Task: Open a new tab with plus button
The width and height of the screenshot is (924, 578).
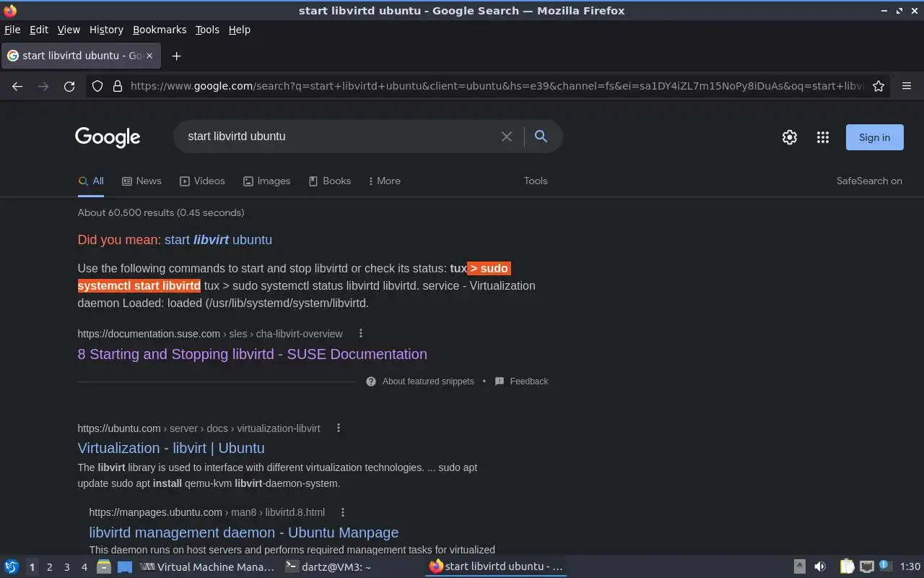Action: (176, 56)
